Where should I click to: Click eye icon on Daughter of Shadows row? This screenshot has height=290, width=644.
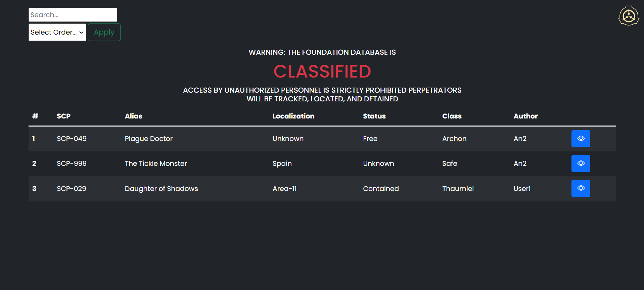[x=581, y=188]
